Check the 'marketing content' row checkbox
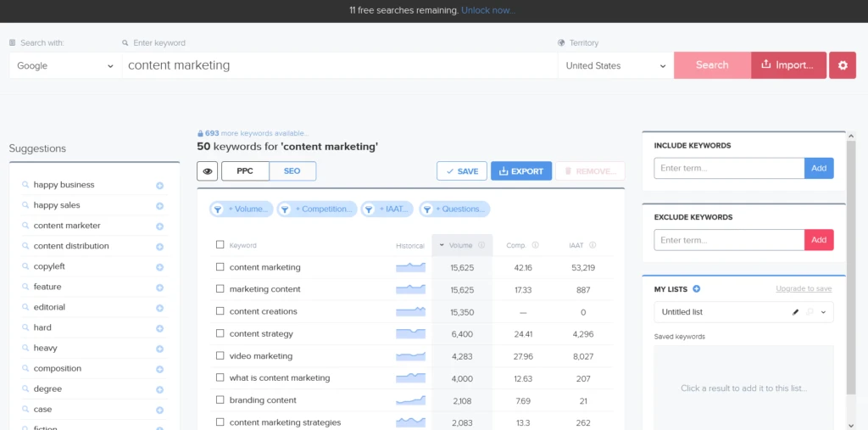Screen dimensions: 868x430 pos(220,289)
